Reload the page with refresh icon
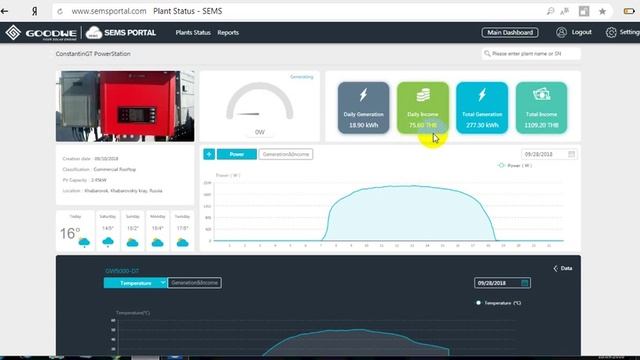The image size is (640, 360). [60, 11]
